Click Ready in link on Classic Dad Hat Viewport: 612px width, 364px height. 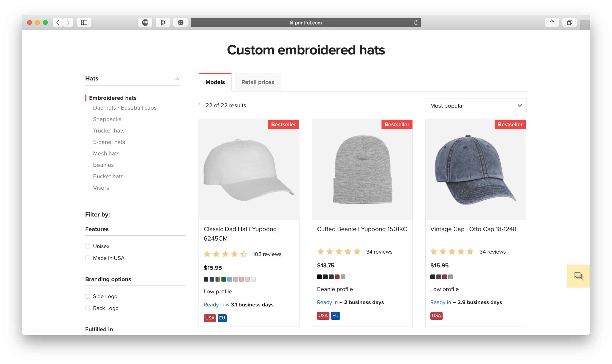pos(214,305)
